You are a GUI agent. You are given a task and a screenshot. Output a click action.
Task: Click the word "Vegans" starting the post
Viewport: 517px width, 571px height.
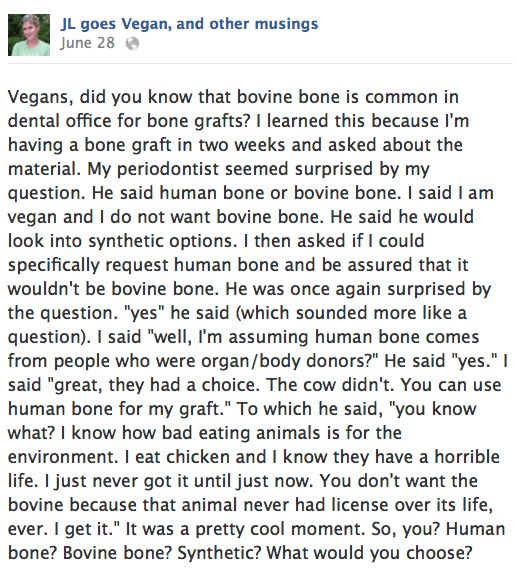(x=41, y=98)
